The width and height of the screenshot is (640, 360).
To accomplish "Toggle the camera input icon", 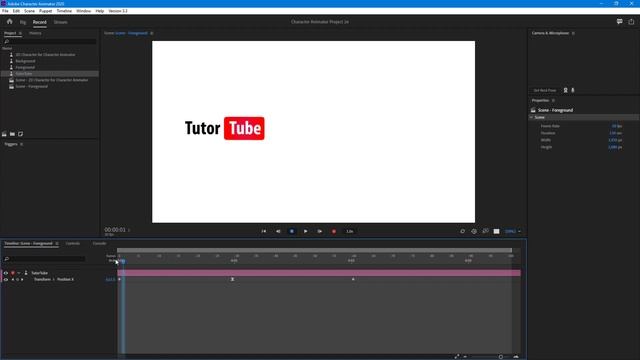I will pyautogui.click(x=566, y=90).
